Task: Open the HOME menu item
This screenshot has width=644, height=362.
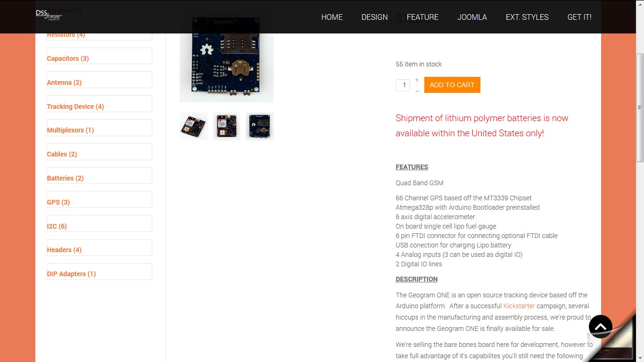Action: tap(332, 17)
